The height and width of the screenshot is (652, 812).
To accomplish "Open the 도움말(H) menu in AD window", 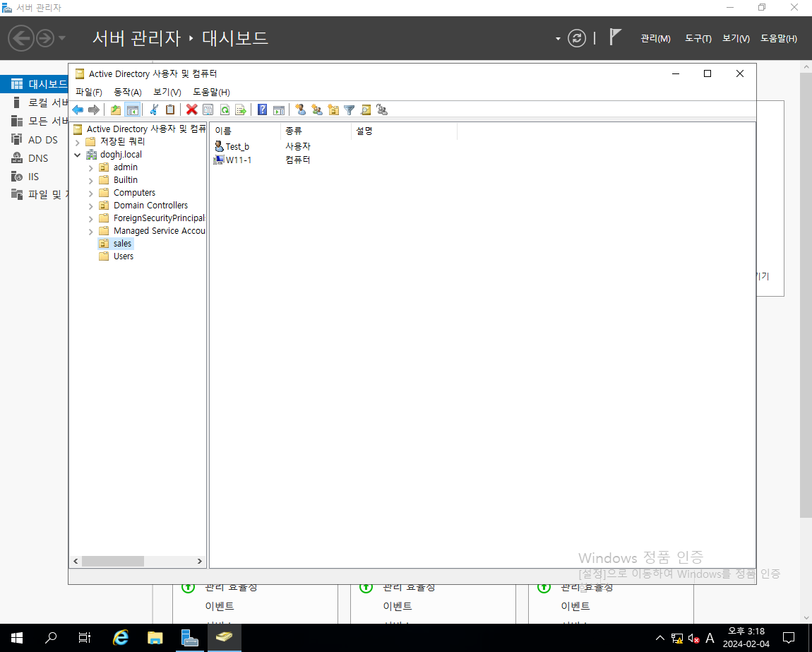I will [x=211, y=93].
